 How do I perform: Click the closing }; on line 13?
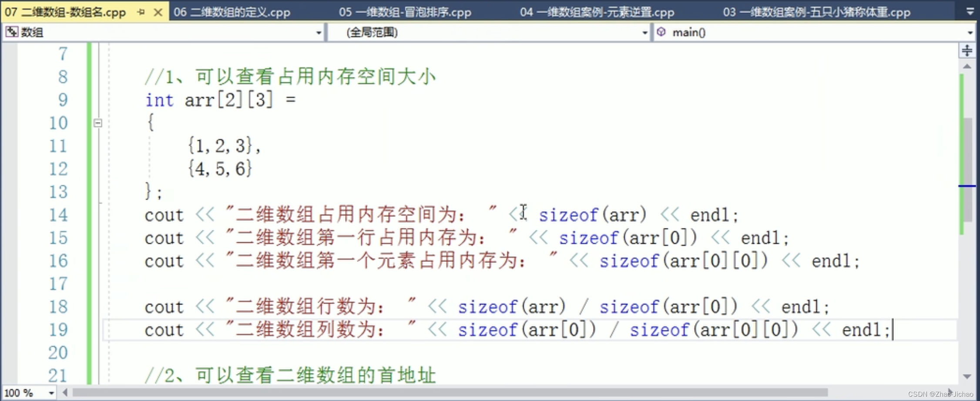(x=153, y=191)
